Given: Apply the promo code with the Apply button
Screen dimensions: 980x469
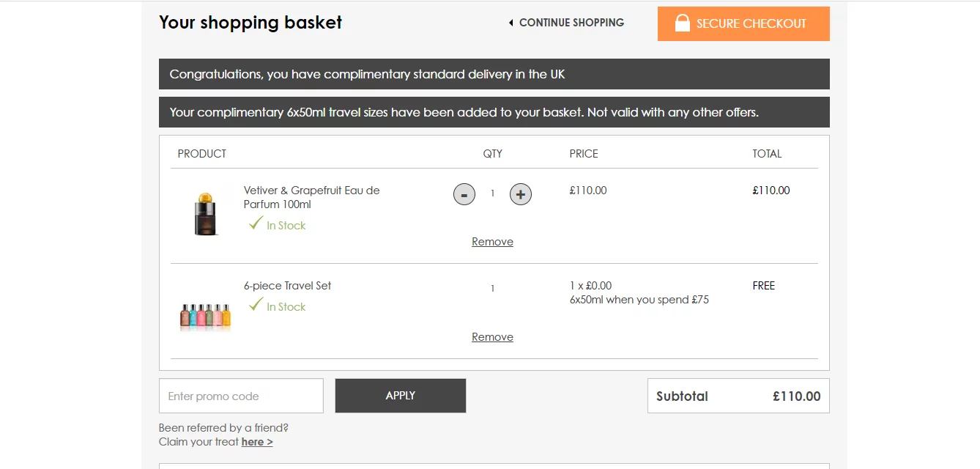Looking at the screenshot, I should pos(401,396).
